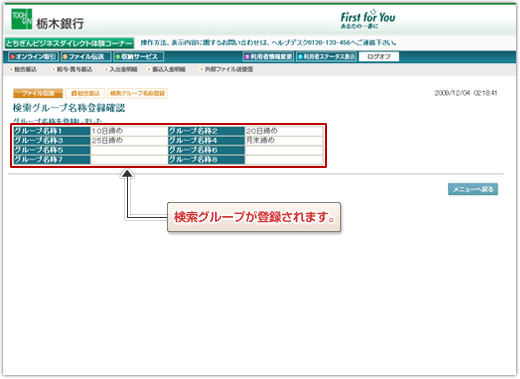Image resolution: width=520 pixels, height=379 pixels.
Task: Click the red icon beside オンライン取引
Action: (x=12, y=57)
